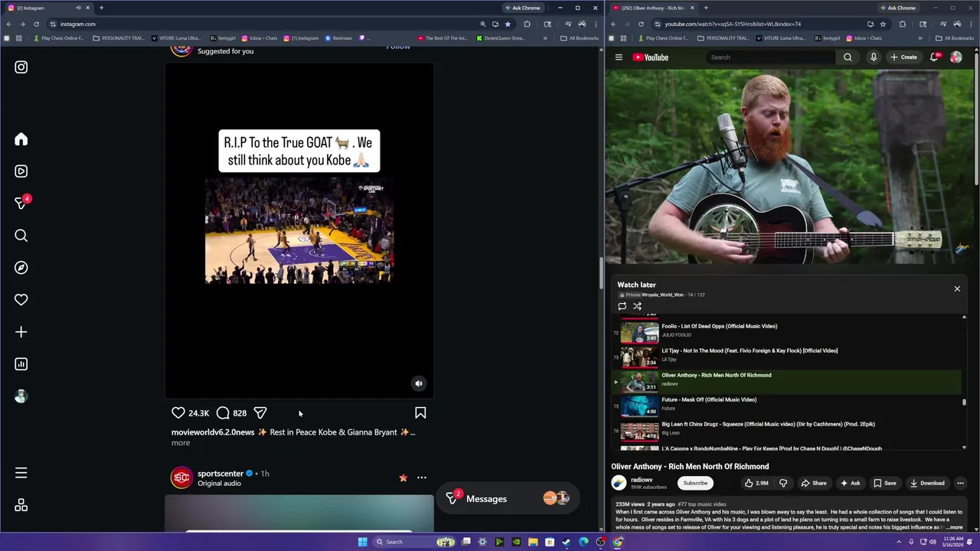This screenshot has width=980, height=551.
Task: Save the Kobe post bookmark
Action: click(420, 413)
